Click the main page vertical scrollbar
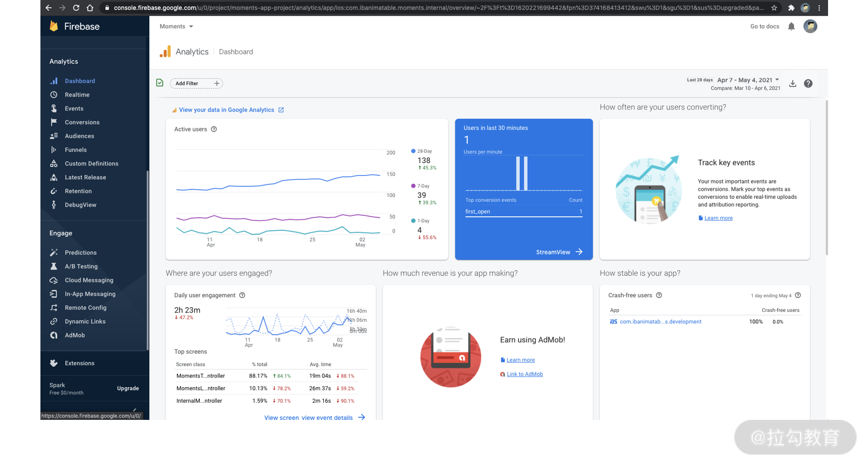This screenshot has height=466, width=868. (826, 177)
